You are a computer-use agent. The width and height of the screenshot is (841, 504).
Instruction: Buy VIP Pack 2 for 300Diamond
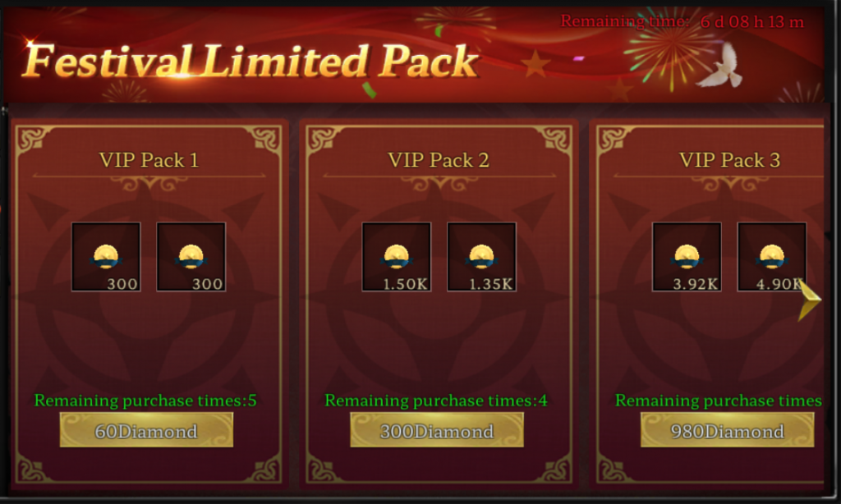coord(437,430)
